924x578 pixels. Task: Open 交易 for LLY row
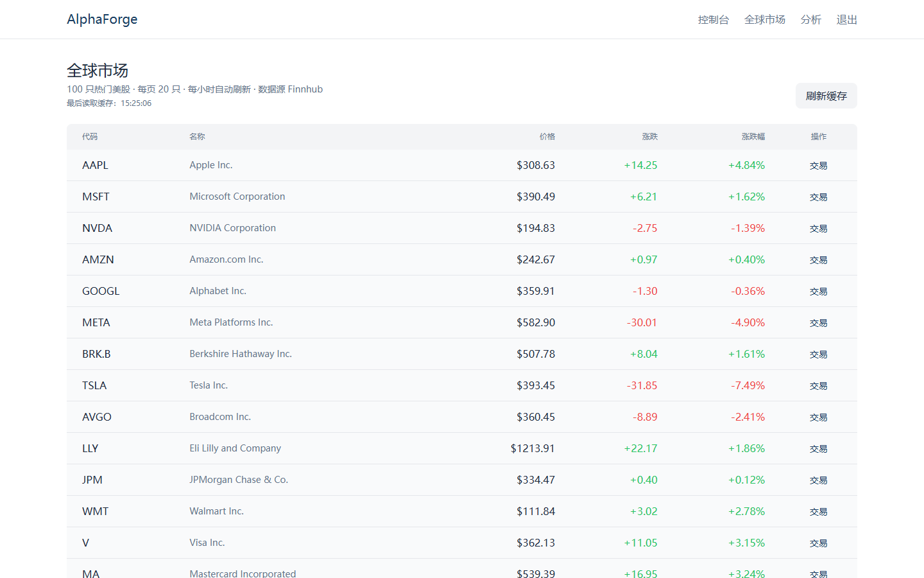click(818, 449)
